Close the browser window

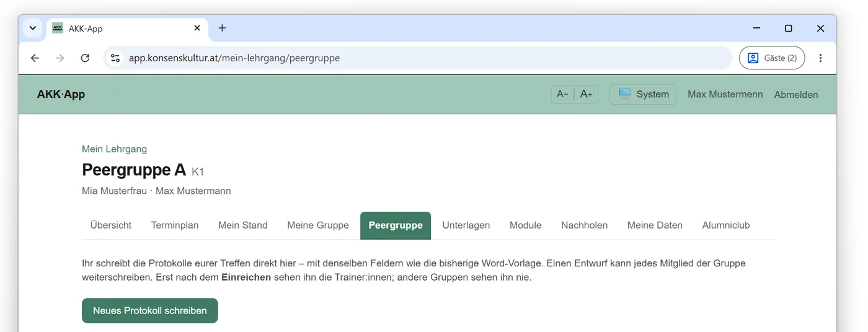(820, 28)
